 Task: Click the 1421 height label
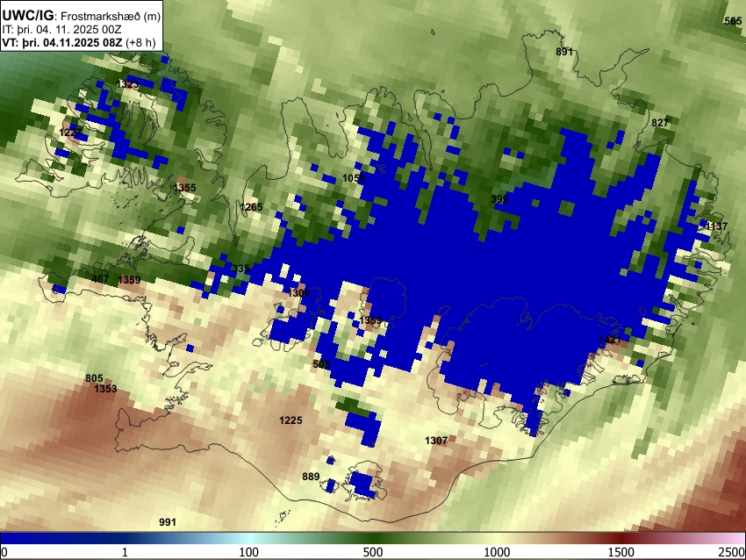click(x=610, y=340)
